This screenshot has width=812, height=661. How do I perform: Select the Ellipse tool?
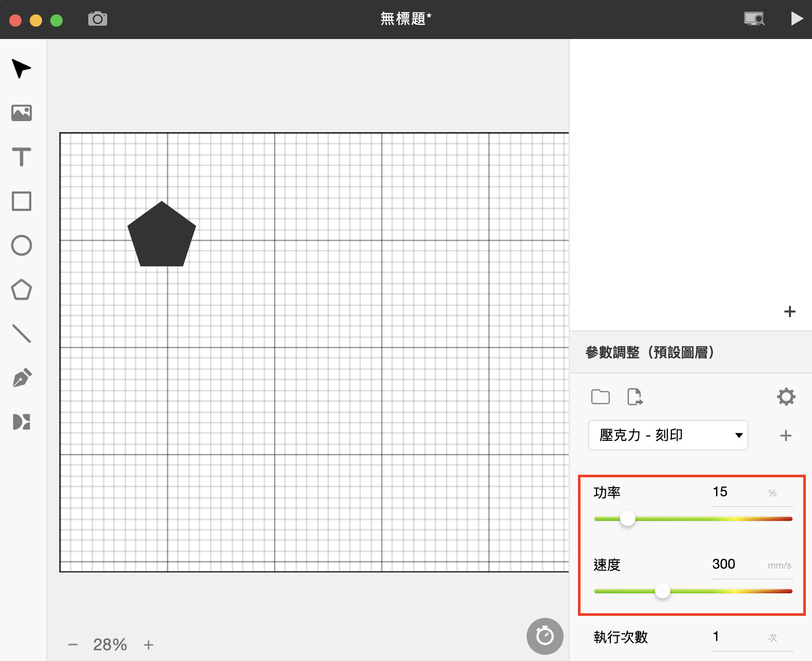point(22,245)
